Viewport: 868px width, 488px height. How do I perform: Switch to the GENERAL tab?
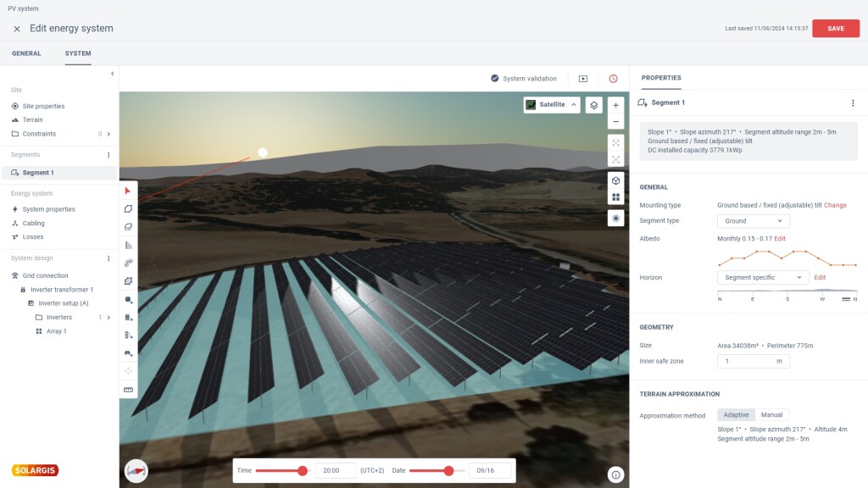click(x=26, y=53)
